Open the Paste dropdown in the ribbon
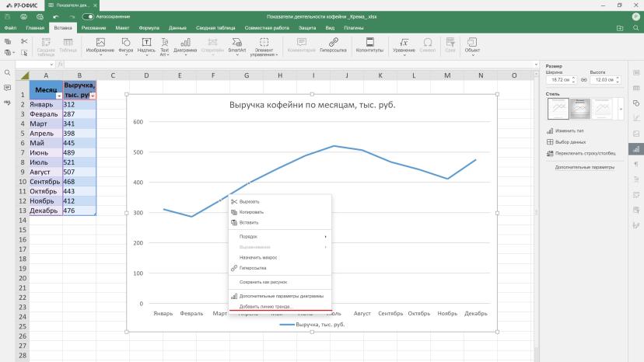Viewport: 644px width, 362px height. (9, 53)
